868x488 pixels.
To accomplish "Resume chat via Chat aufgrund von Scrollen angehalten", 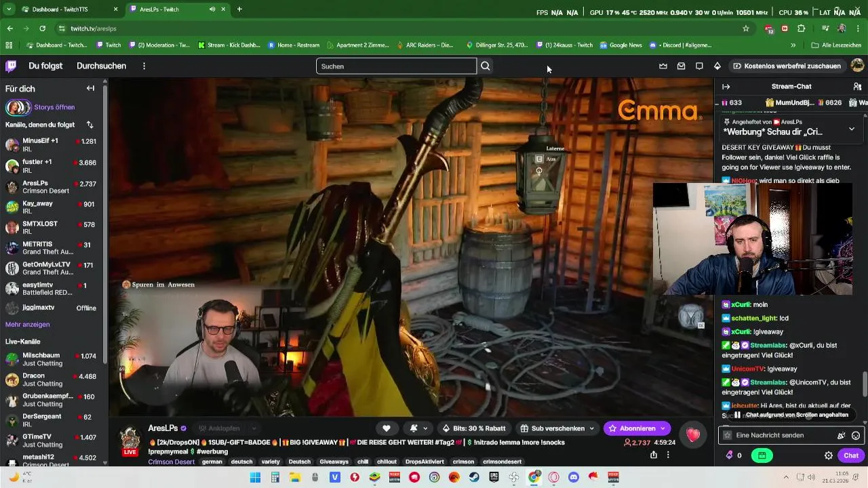I will point(791,415).
